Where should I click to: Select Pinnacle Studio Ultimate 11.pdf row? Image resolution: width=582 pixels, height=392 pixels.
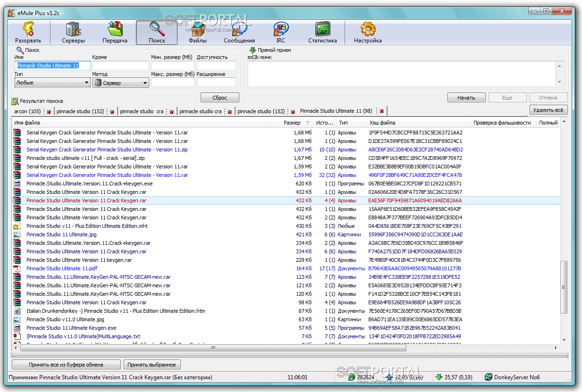pos(286,268)
